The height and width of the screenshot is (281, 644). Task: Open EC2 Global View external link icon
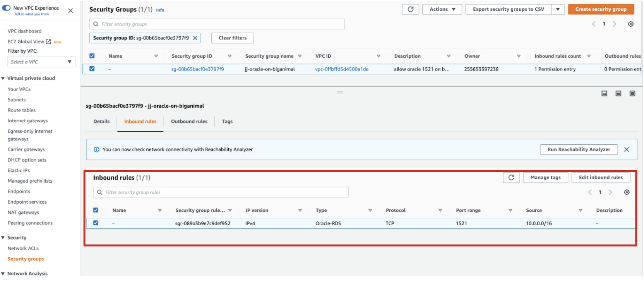[48, 41]
